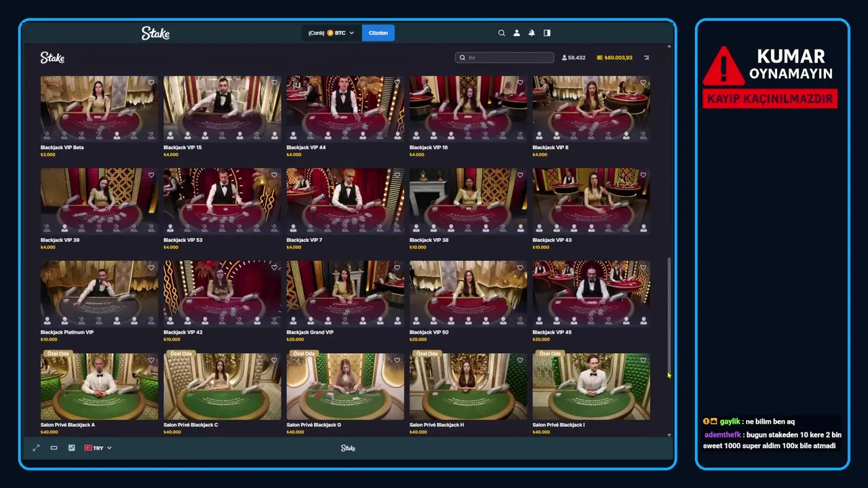Click chat username ademthefk
This screenshot has width=868, height=488.
click(x=722, y=435)
